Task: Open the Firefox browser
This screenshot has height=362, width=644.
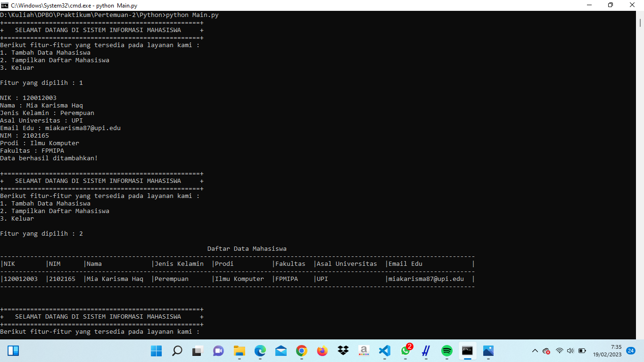Action: pos(322,351)
